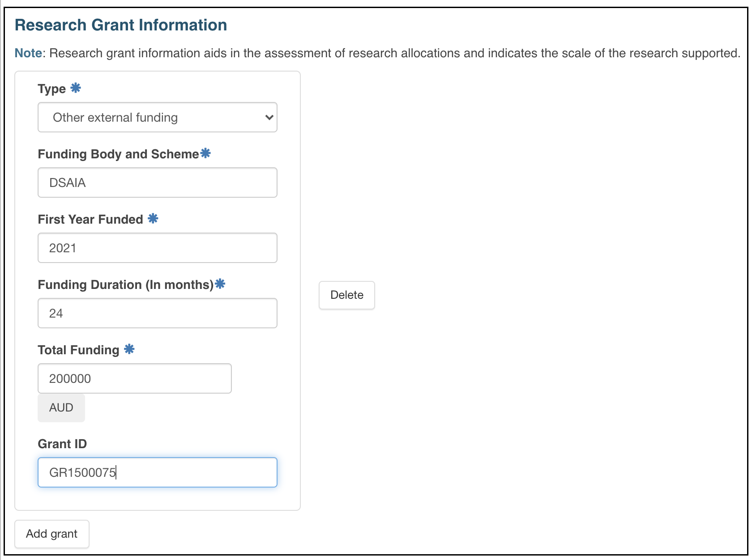Click the asterisk beside Total Funding
Screen dimensions: 752x560
(x=129, y=349)
